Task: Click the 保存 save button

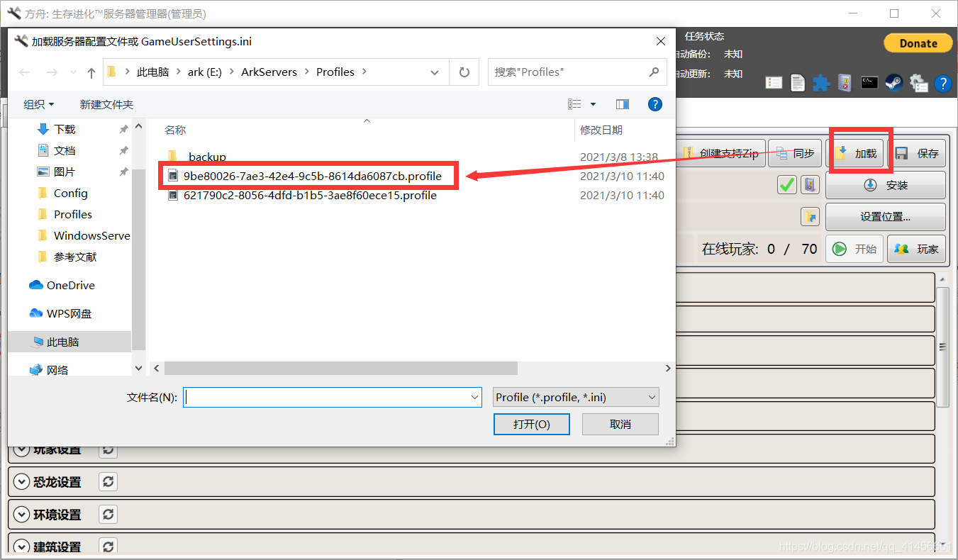Action: 918,153
